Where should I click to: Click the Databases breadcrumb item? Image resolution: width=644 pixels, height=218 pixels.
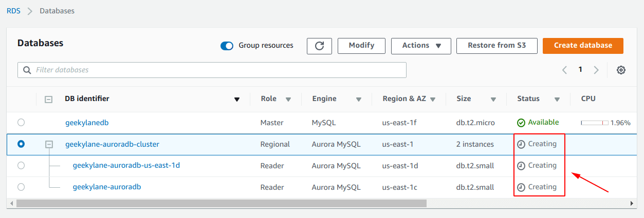(x=57, y=11)
